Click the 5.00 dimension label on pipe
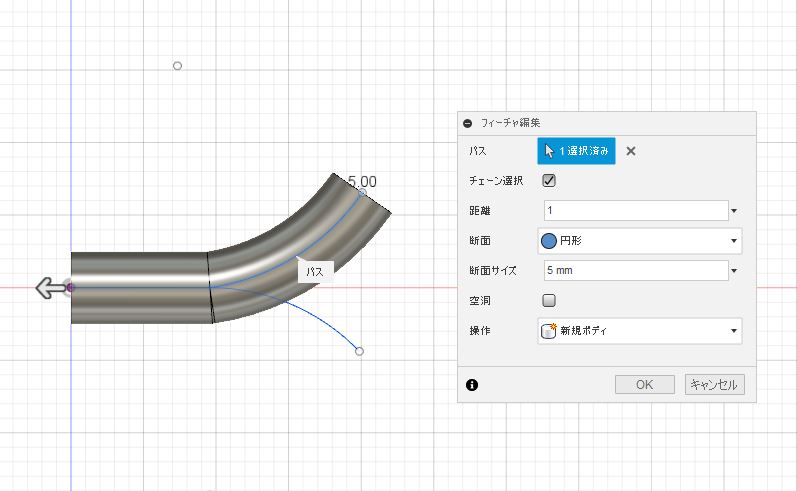This screenshot has height=491, width=797. coord(362,181)
